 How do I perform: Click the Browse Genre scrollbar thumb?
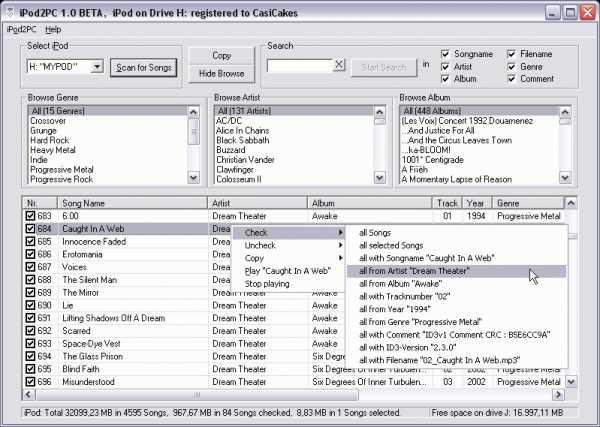(194, 131)
